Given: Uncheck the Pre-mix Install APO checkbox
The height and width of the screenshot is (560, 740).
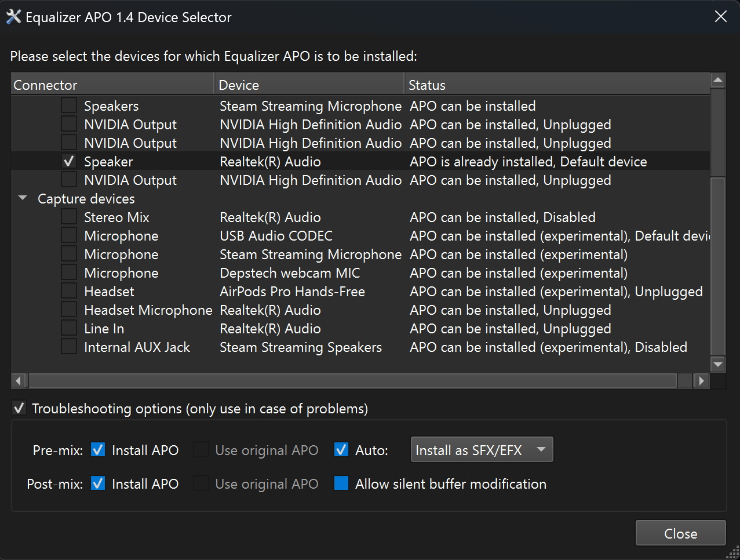Looking at the screenshot, I should pos(99,450).
